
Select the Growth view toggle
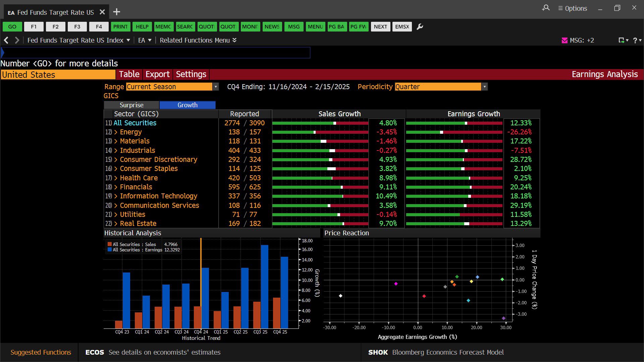(187, 105)
